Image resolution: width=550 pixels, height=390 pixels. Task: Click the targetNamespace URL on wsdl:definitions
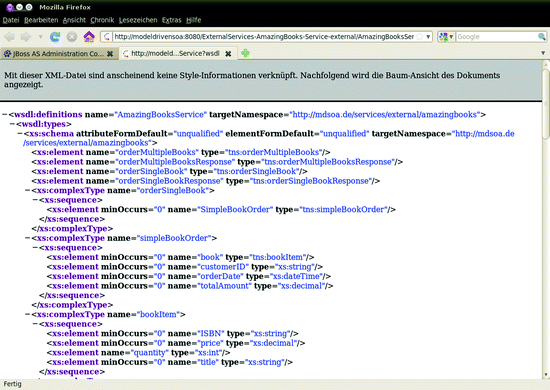tap(384, 115)
